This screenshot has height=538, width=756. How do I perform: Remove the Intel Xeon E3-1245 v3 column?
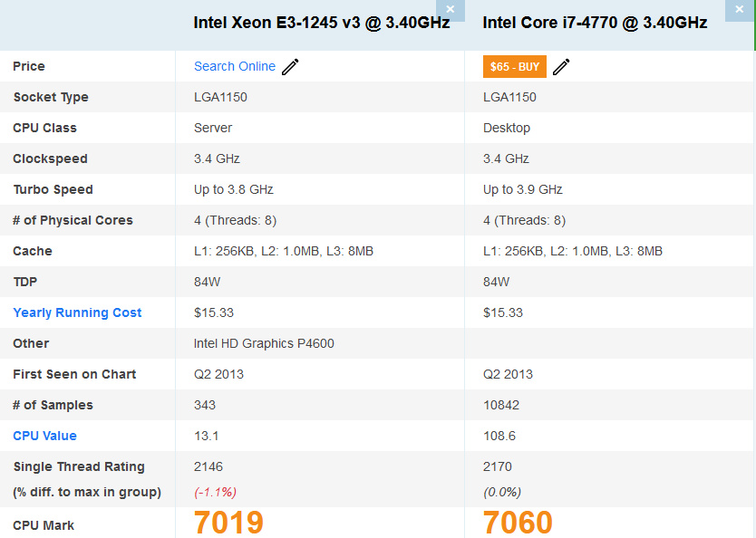[x=451, y=10]
